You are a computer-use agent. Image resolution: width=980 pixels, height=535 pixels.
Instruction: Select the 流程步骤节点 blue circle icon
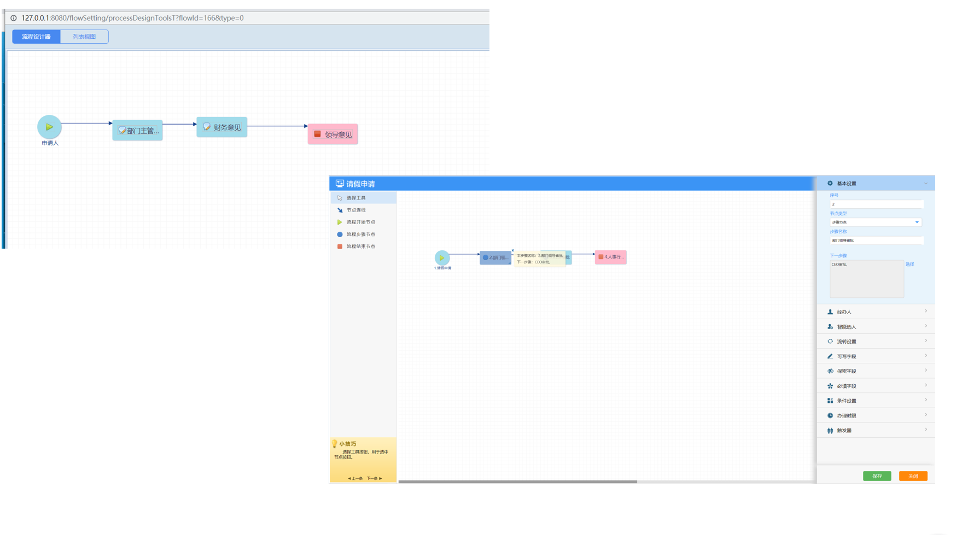click(x=340, y=234)
